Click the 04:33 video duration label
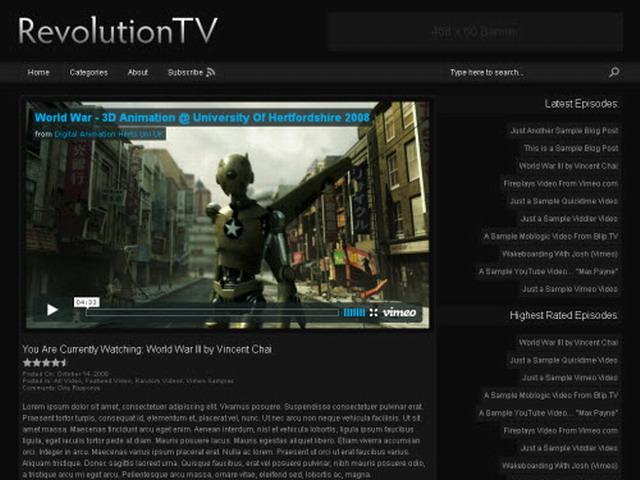This screenshot has width=640, height=480. pyautogui.click(x=87, y=302)
